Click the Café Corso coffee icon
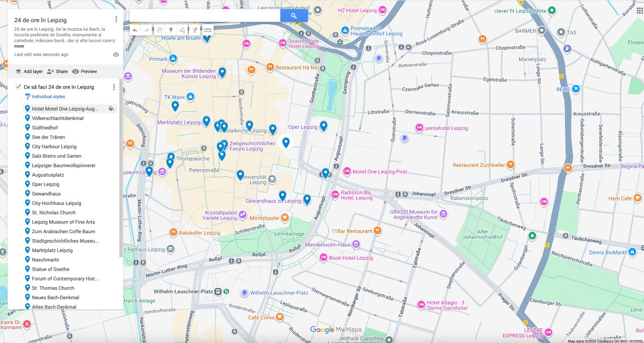This screenshot has width=644, height=343. coord(280,317)
